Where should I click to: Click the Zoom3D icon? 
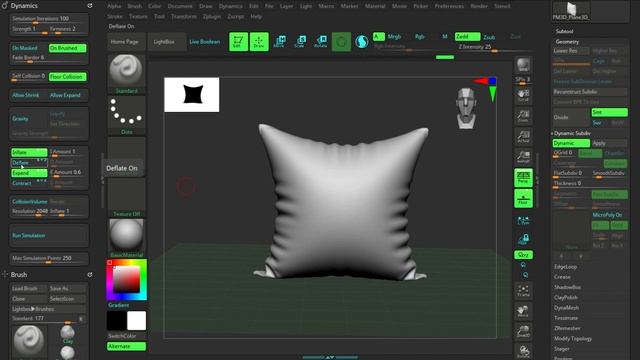(523, 331)
